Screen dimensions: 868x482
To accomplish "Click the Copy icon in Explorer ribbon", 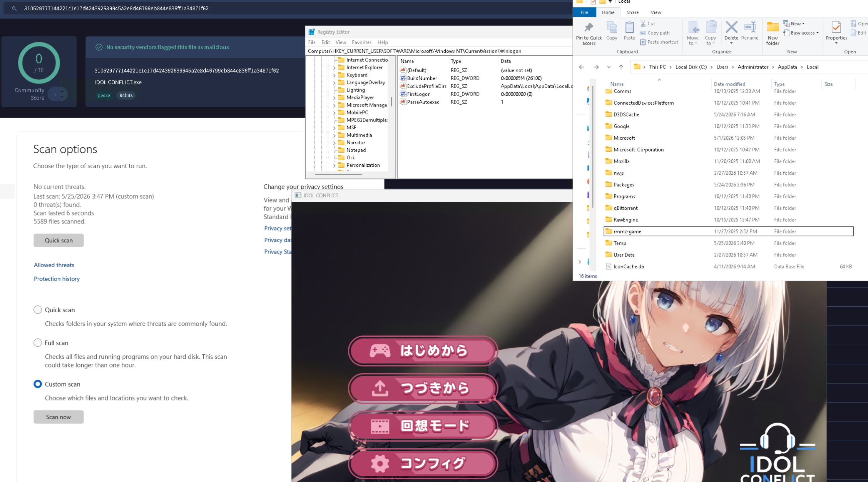I will click(x=612, y=28).
